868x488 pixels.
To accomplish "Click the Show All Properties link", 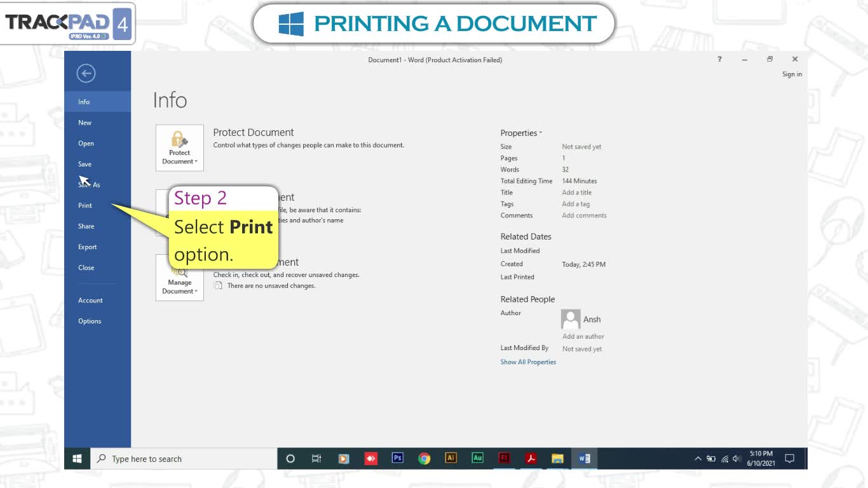I will tap(528, 362).
